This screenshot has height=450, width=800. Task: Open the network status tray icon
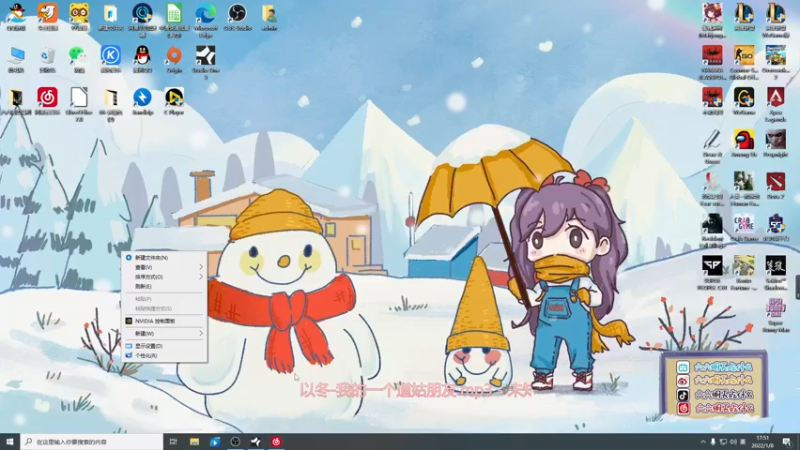pyautogui.click(x=723, y=442)
